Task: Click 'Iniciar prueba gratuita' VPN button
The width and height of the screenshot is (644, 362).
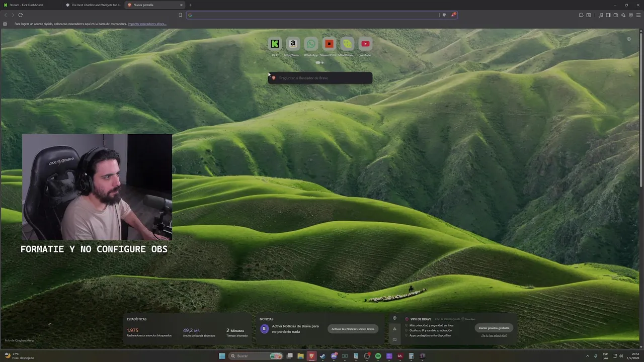Action: (x=494, y=328)
